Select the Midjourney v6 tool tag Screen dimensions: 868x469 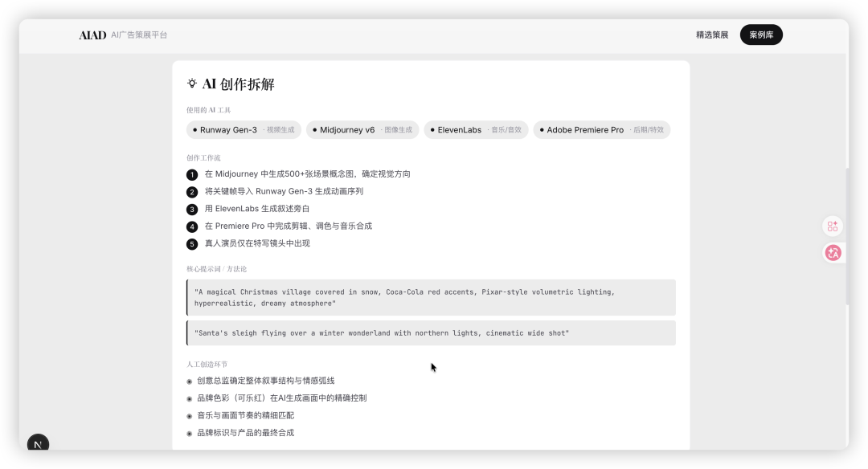pyautogui.click(x=362, y=130)
